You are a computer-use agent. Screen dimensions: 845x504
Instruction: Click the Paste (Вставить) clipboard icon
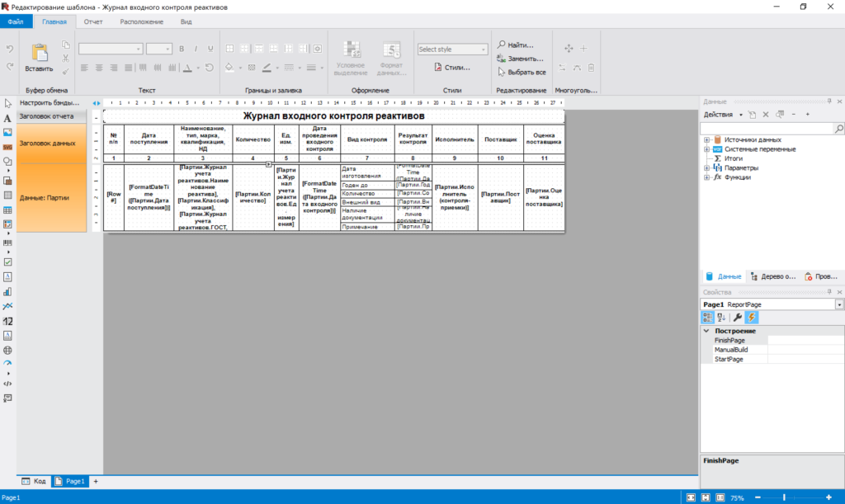tap(40, 53)
